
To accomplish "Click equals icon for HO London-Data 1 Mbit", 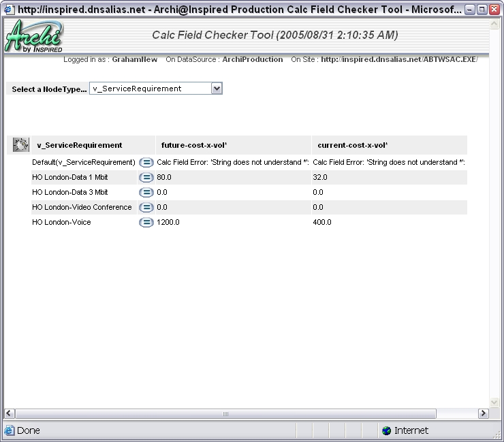I will coord(146,178).
